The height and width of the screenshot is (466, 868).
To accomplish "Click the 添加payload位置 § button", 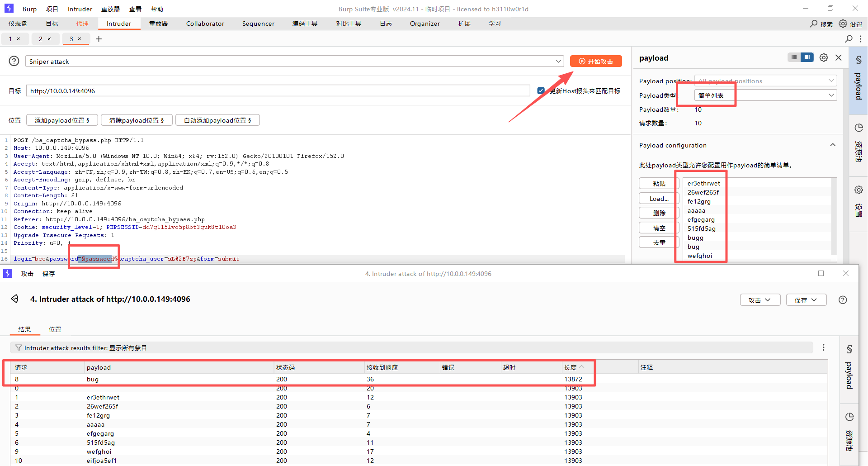I will 62,120.
